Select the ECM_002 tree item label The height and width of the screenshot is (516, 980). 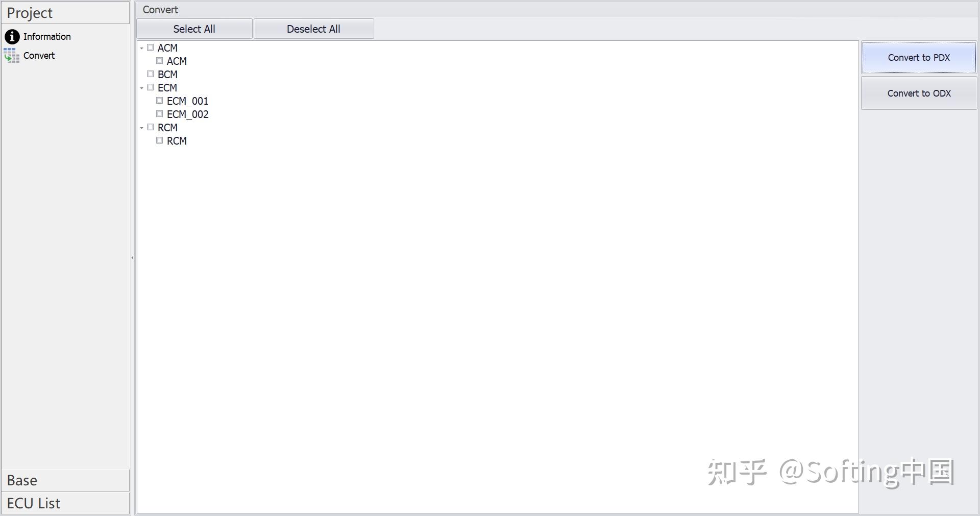[x=187, y=113]
